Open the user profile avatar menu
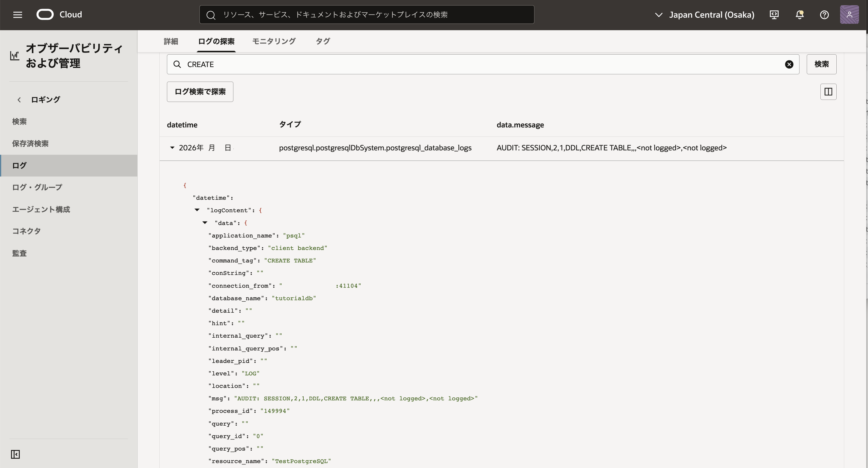The width and height of the screenshot is (868, 468). click(849, 15)
